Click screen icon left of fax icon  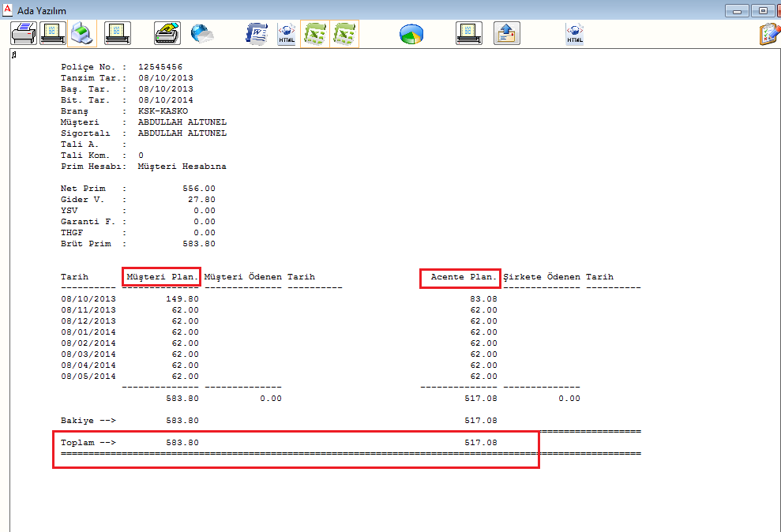tap(118, 34)
